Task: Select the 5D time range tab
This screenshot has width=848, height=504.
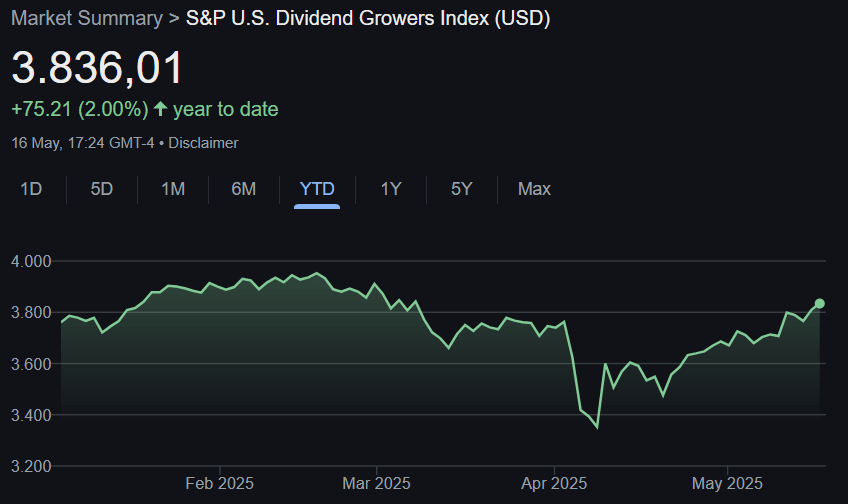Action: (x=102, y=189)
